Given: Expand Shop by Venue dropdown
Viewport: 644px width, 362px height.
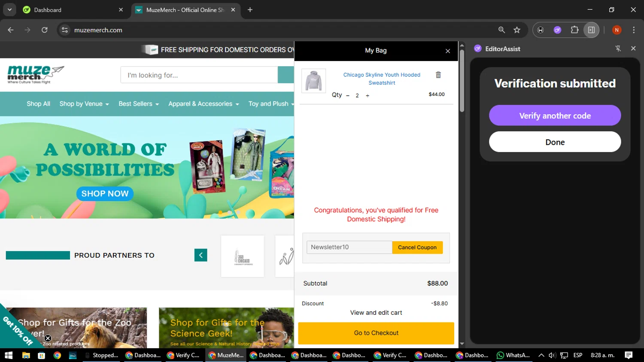Looking at the screenshot, I should [x=84, y=104].
